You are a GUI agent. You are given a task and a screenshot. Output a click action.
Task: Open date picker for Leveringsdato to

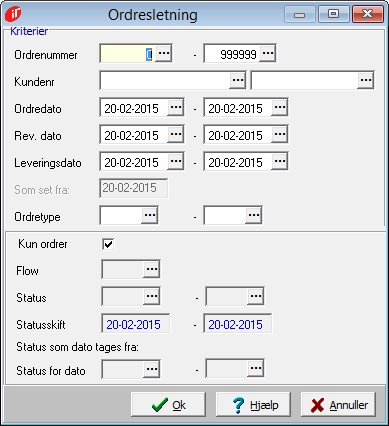pos(279,161)
